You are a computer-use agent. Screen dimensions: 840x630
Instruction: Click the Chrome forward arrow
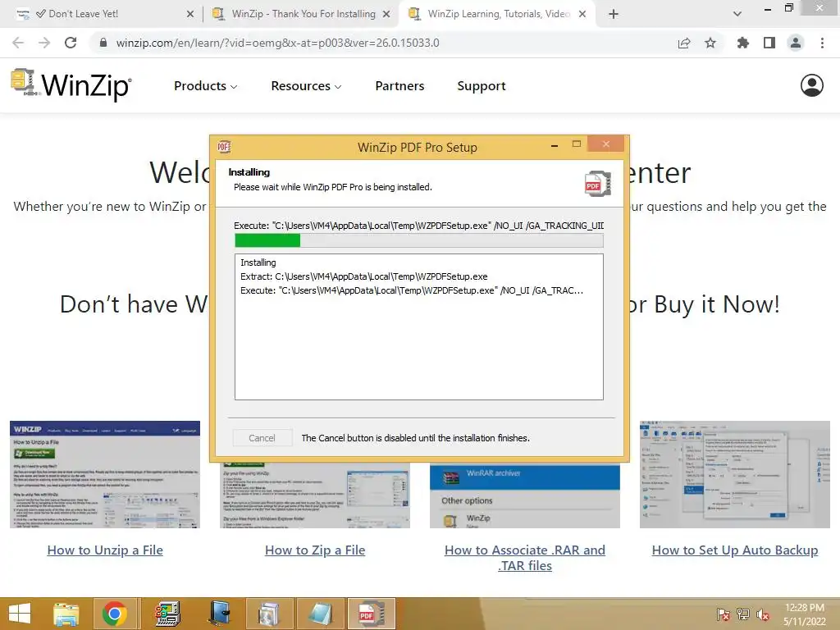pos(44,43)
